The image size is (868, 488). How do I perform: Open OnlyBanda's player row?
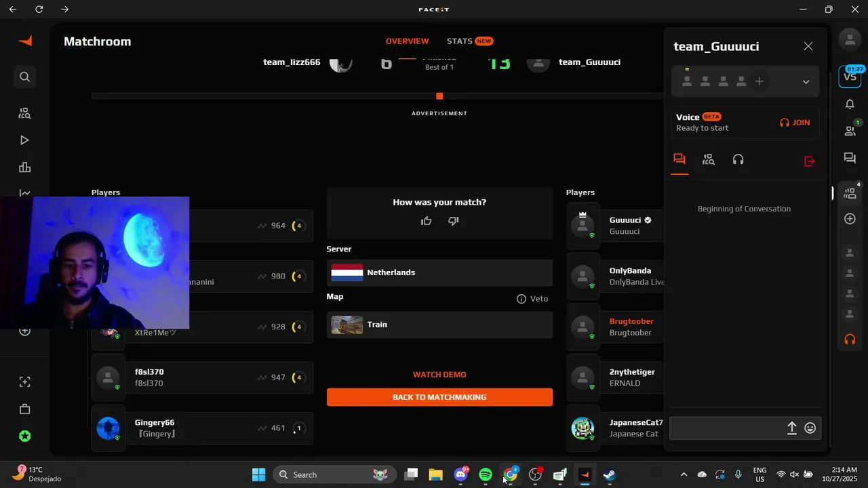pos(616,277)
